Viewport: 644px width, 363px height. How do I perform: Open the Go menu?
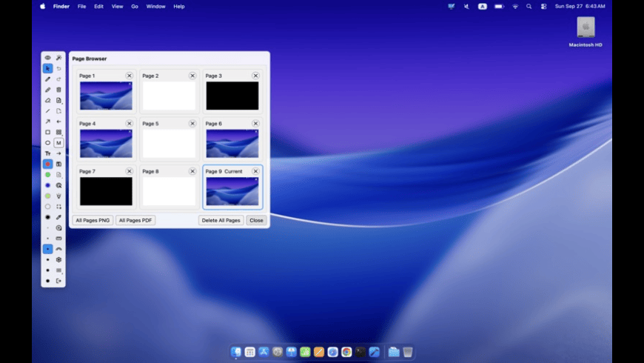(x=134, y=7)
